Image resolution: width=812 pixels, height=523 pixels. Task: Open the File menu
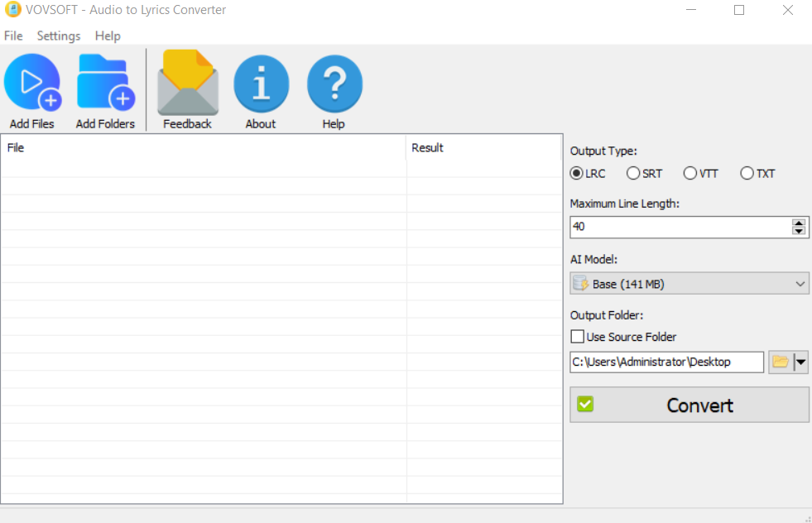coord(13,36)
